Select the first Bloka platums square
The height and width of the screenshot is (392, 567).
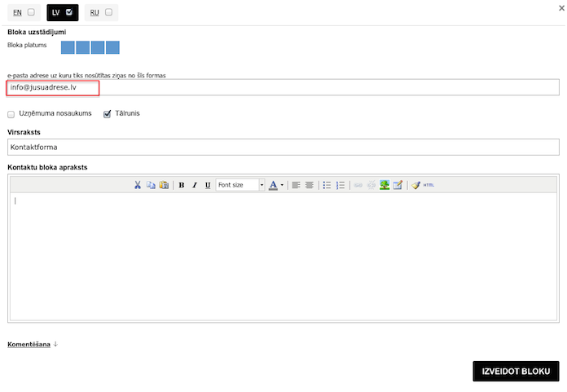(68, 47)
